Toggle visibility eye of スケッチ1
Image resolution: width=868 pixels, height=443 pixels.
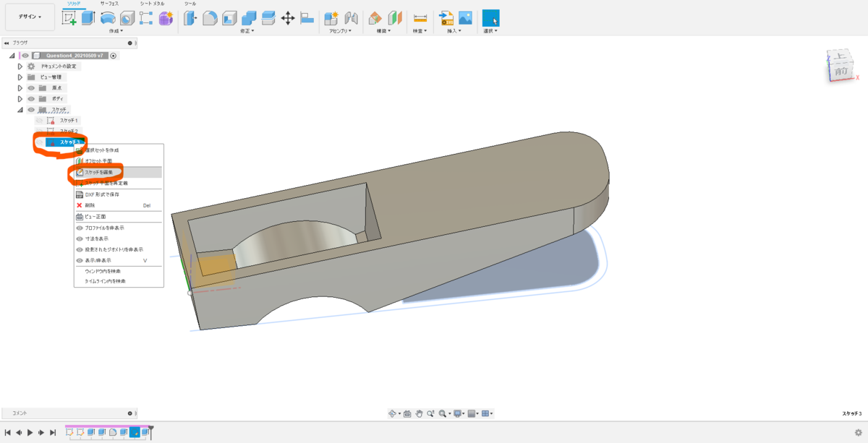[40, 121]
